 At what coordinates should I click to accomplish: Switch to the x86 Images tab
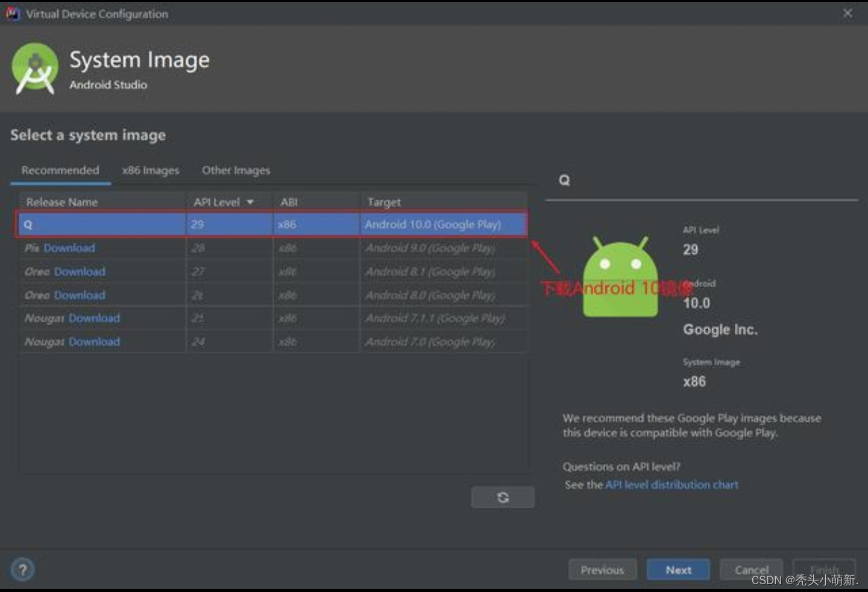point(151,171)
